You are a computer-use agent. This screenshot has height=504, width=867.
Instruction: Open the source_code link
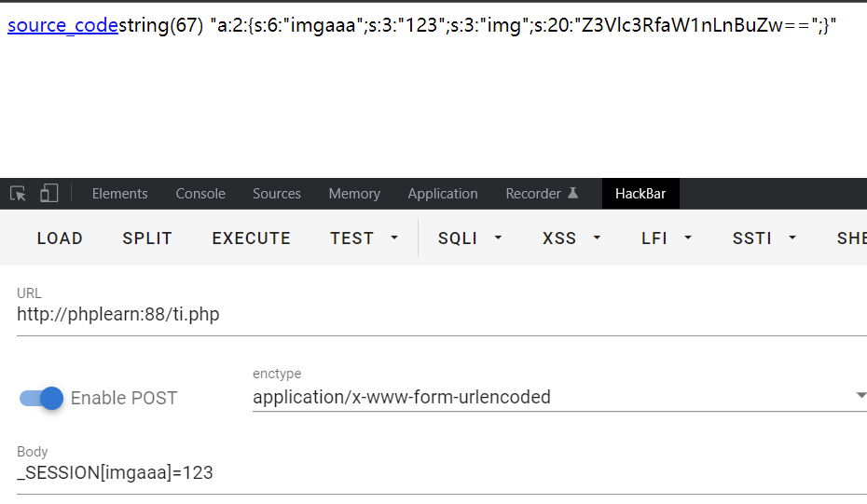point(62,25)
